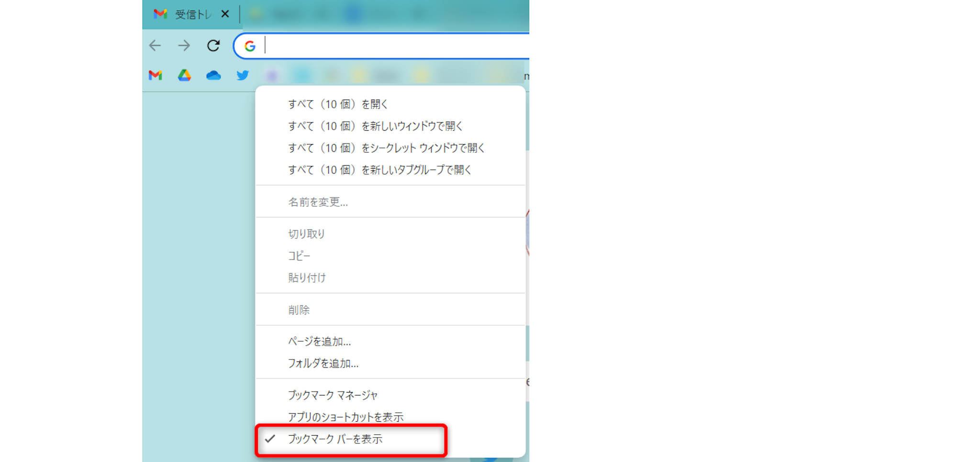Click the Google logo in address bar

tap(250, 46)
